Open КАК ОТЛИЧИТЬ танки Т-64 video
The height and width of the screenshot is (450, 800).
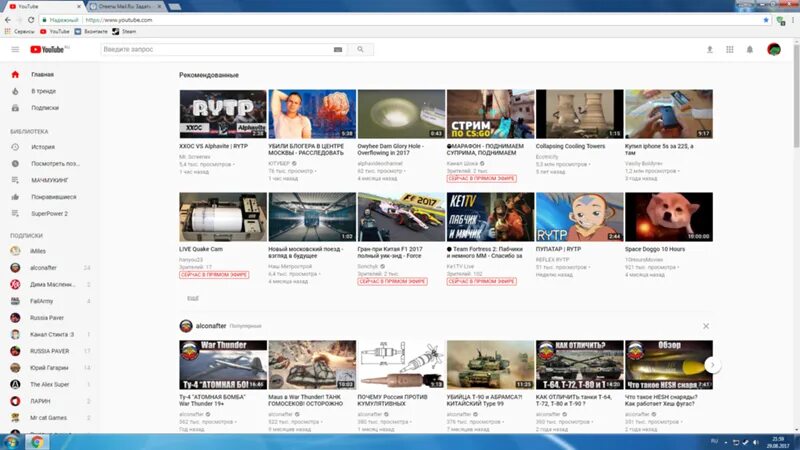[580, 365]
